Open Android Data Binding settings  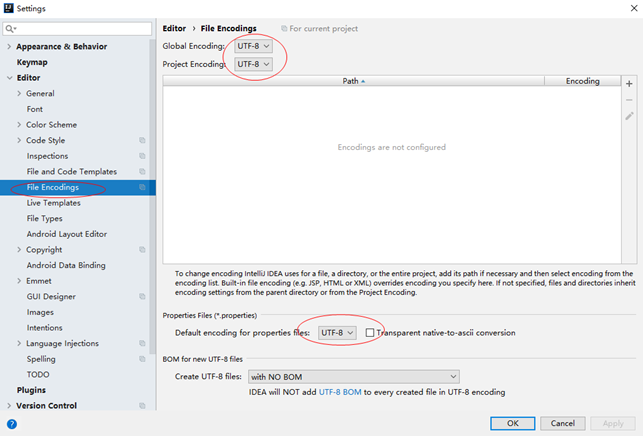coord(66,265)
